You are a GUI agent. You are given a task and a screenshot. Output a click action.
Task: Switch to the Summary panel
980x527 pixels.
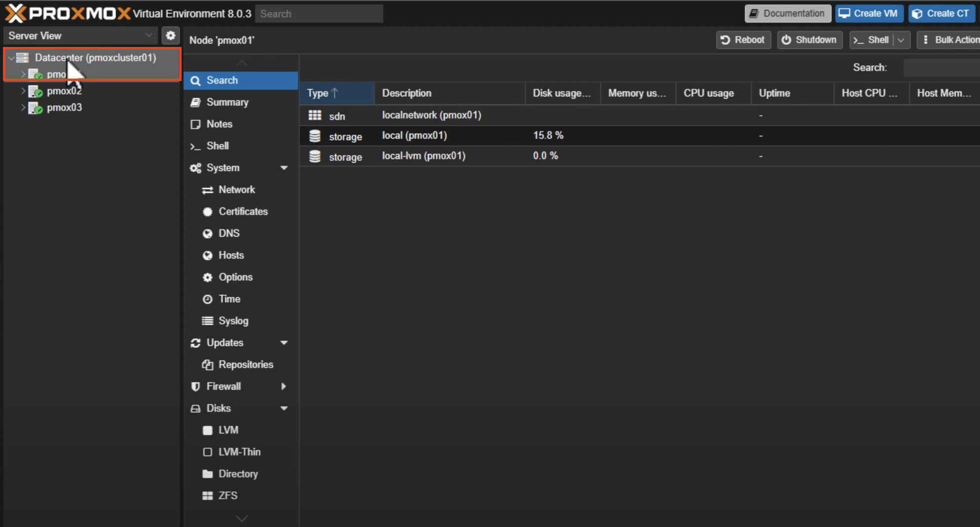click(227, 102)
